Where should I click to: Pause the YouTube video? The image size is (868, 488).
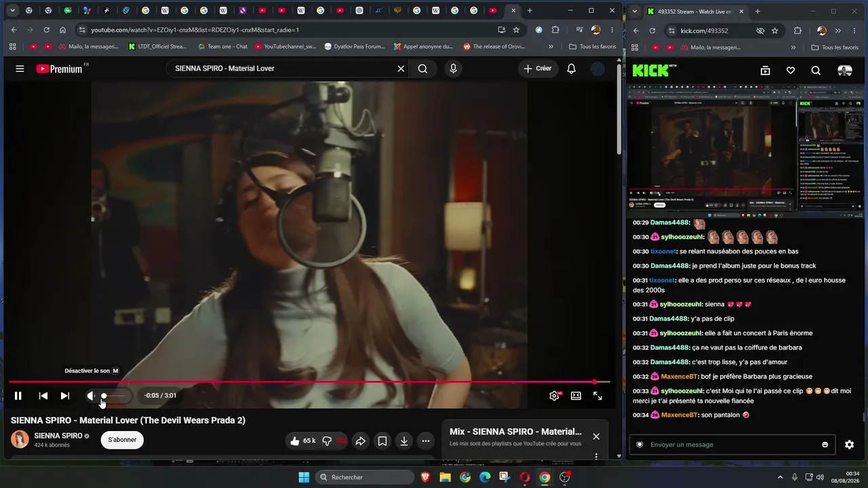[x=18, y=396]
